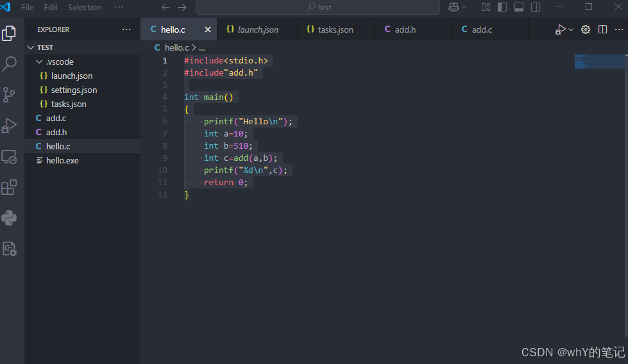Click the VS Code logo icon
The width and height of the screenshot is (628, 364).
[x=6, y=7]
